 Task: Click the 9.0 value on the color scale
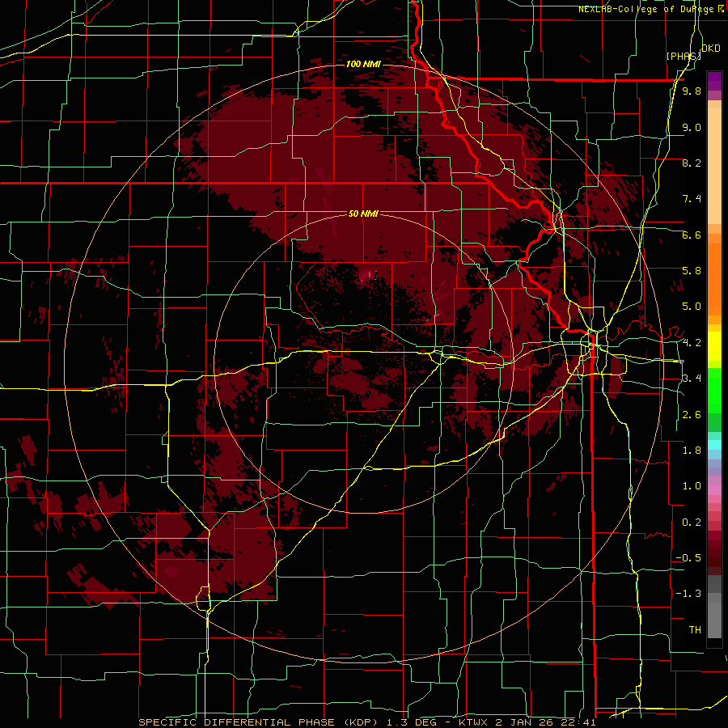pyautogui.click(x=692, y=127)
